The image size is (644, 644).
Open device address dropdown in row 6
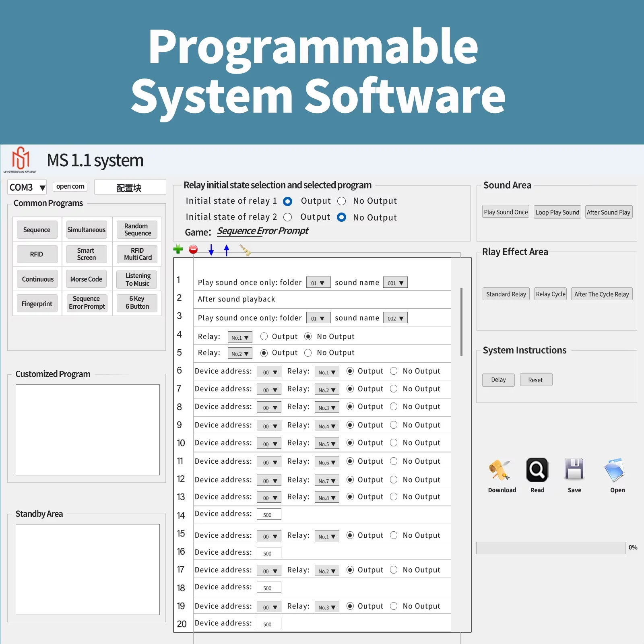coord(269,372)
